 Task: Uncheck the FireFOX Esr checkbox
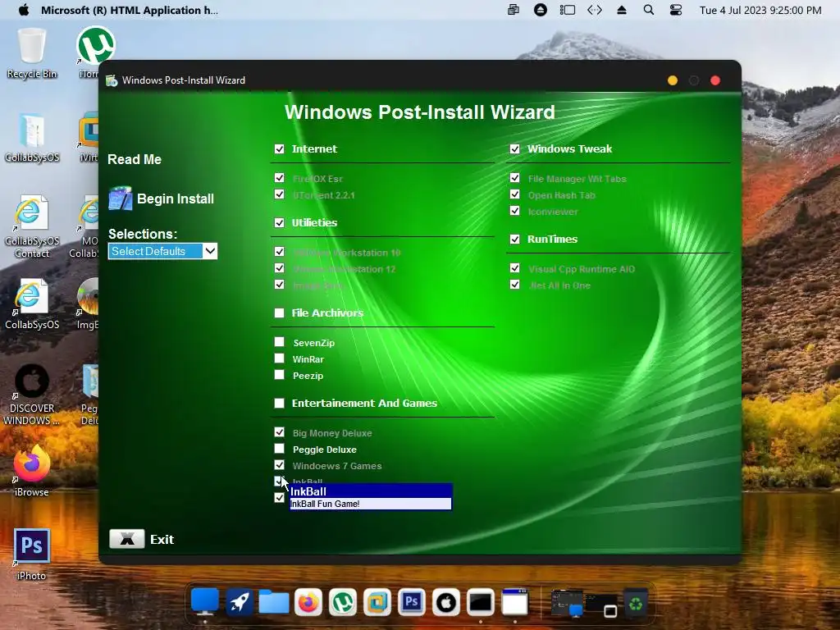[279, 177]
